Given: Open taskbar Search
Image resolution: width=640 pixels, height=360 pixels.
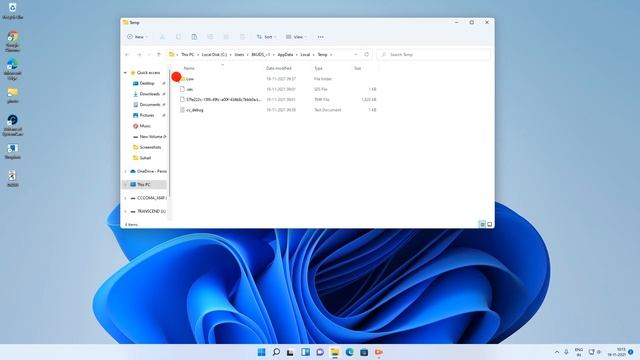Looking at the screenshot, I should (x=276, y=352).
